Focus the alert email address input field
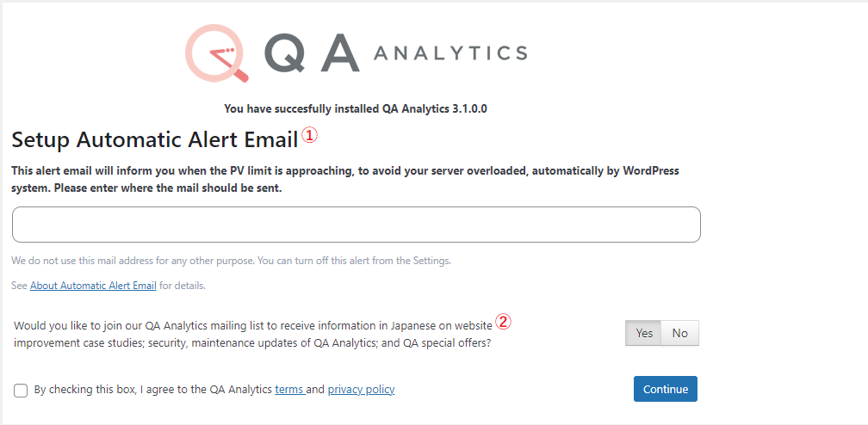 [x=356, y=225]
